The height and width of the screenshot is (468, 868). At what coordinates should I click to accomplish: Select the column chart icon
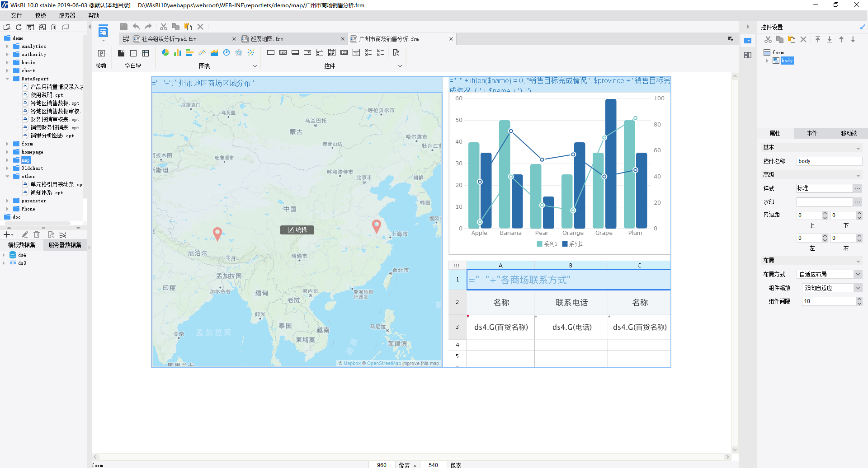tap(178, 53)
